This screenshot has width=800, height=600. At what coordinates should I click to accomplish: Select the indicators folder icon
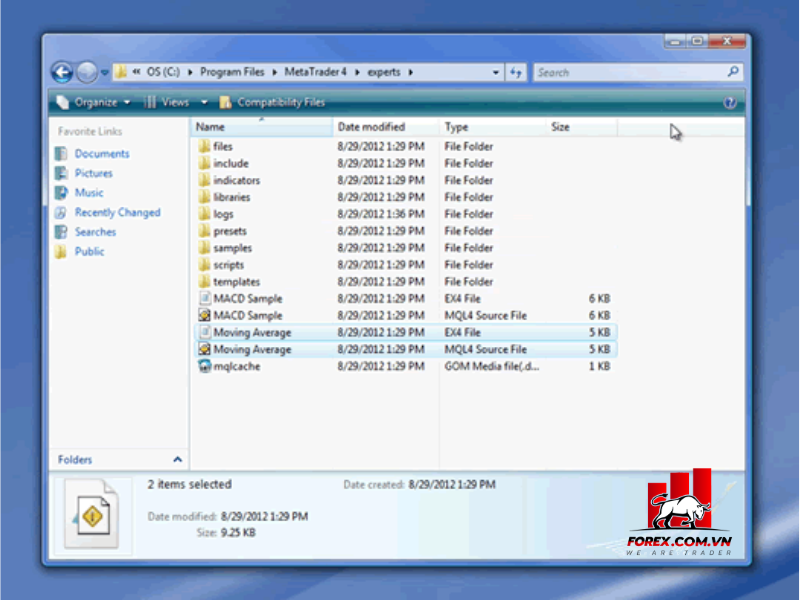204,180
